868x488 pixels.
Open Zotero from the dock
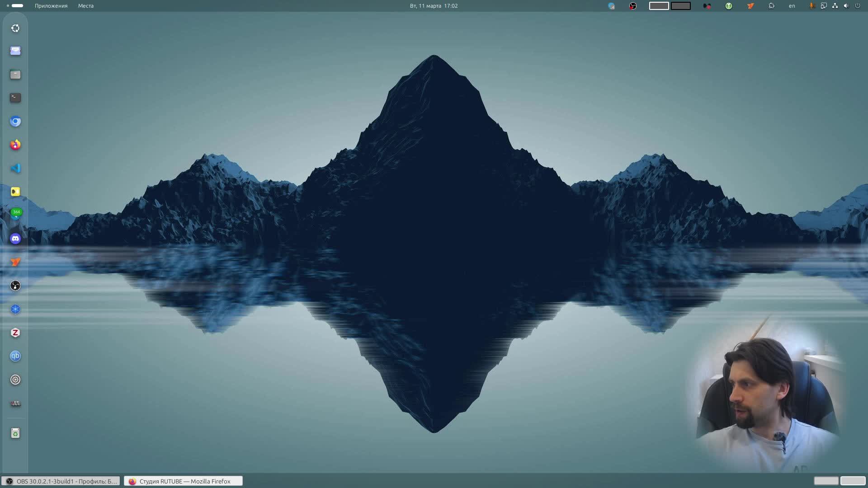15,333
